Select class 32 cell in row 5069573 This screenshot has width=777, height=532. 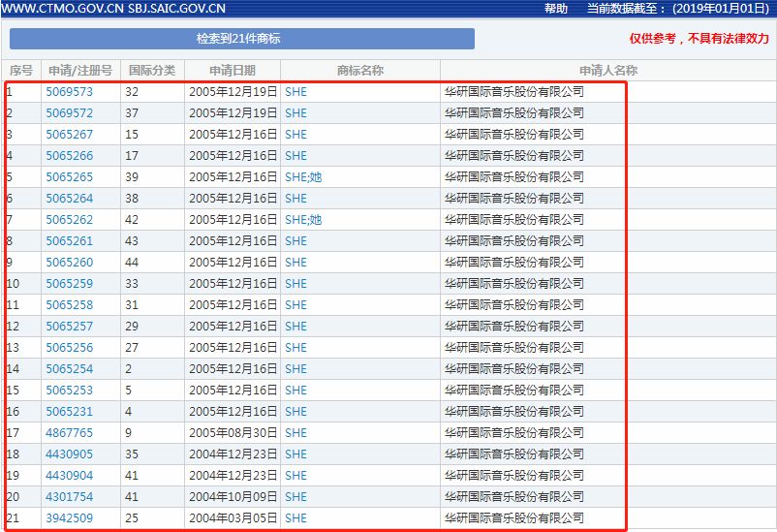[132, 92]
